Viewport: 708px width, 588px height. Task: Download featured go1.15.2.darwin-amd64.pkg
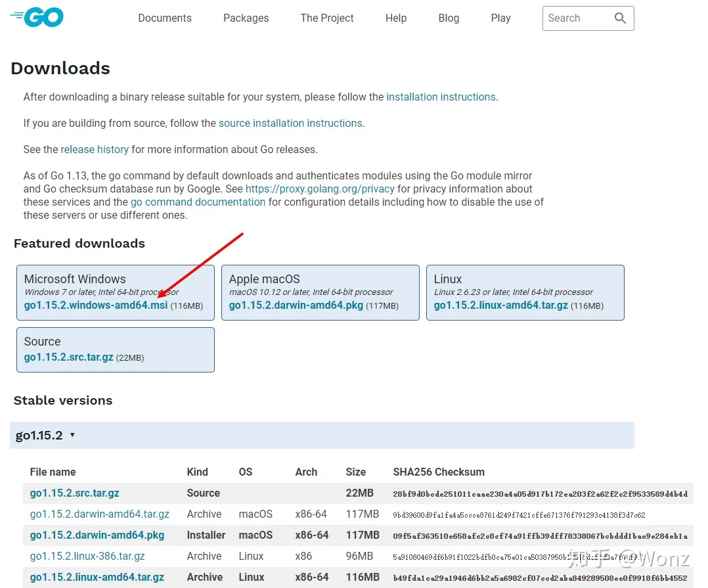(x=296, y=305)
